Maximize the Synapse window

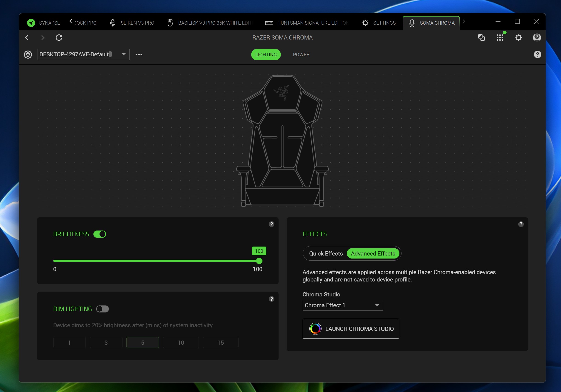click(517, 22)
